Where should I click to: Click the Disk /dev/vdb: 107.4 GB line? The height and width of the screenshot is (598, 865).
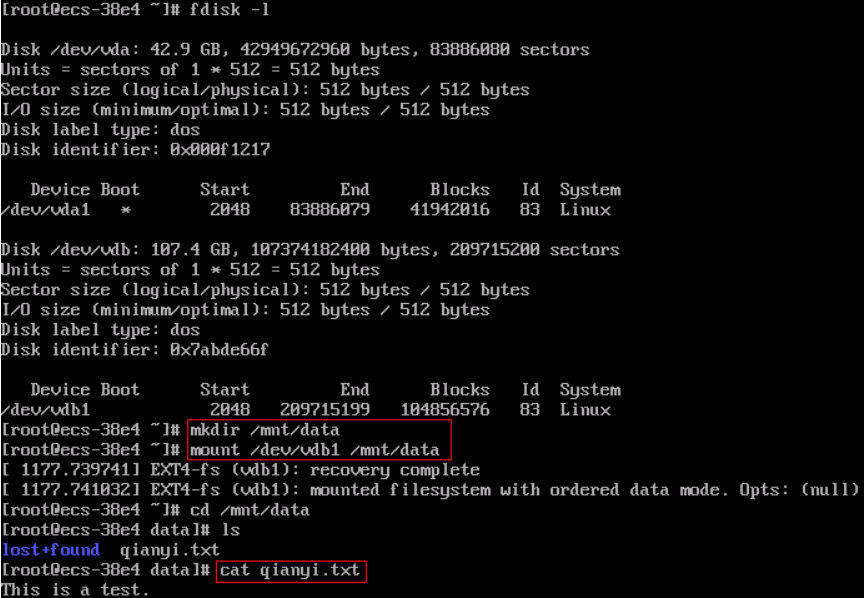(310, 250)
